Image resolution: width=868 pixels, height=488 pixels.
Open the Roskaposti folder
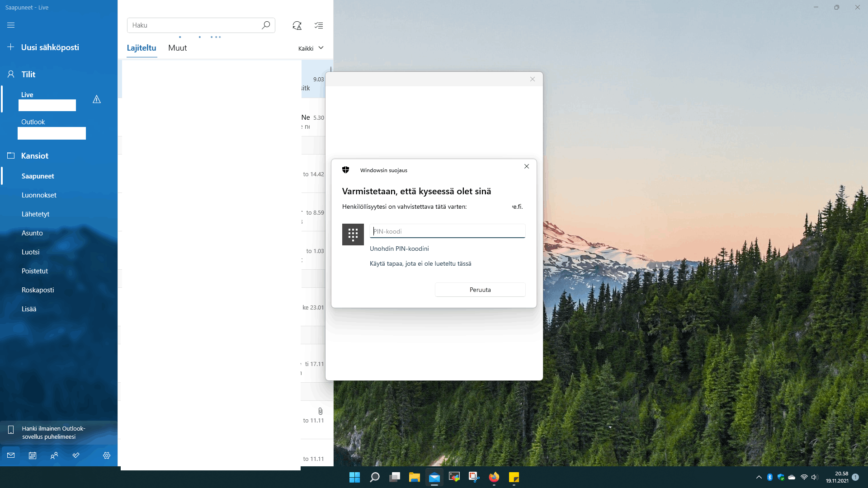tap(59, 290)
